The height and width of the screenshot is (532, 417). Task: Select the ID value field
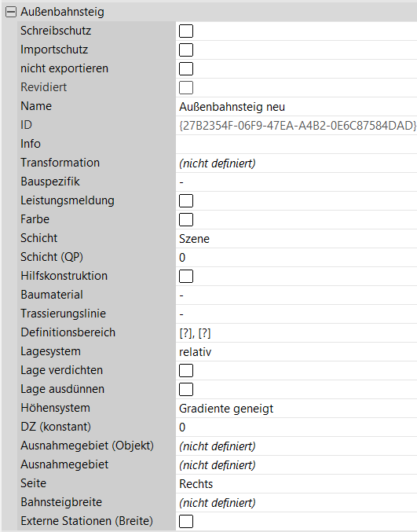[296, 125]
